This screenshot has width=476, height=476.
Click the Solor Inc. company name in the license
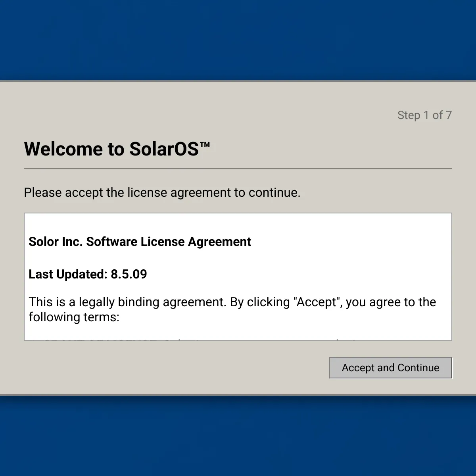point(56,242)
